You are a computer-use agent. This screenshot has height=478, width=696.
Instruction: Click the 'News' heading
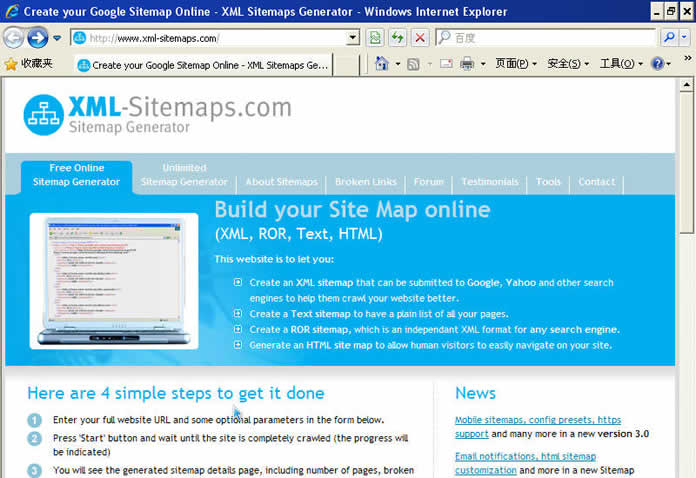tap(475, 393)
